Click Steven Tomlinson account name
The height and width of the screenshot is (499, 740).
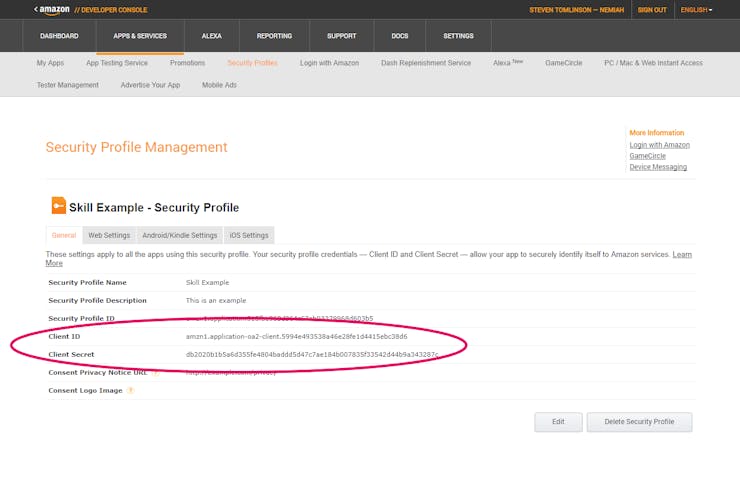coord(576,10)
